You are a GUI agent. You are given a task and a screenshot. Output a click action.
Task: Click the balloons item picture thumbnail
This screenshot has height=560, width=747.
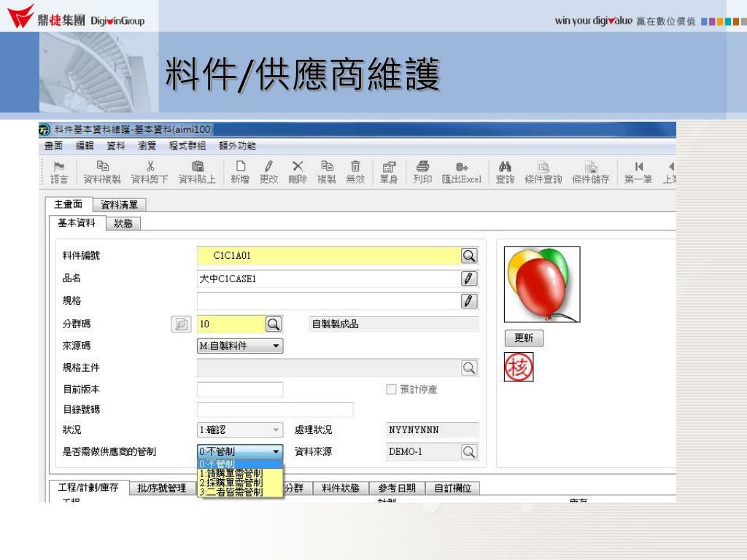click(542, 285)
